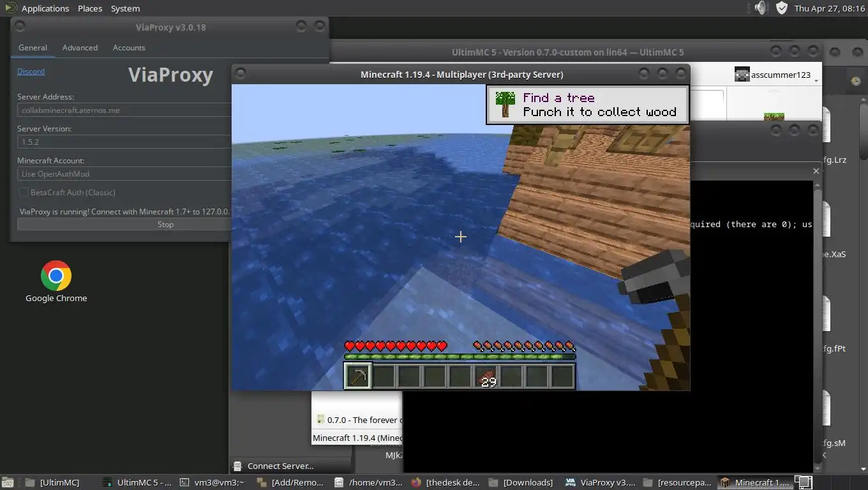Switch to the vm3@vm3:~ terminal taskbar item
868x490 pixels.
214,482
